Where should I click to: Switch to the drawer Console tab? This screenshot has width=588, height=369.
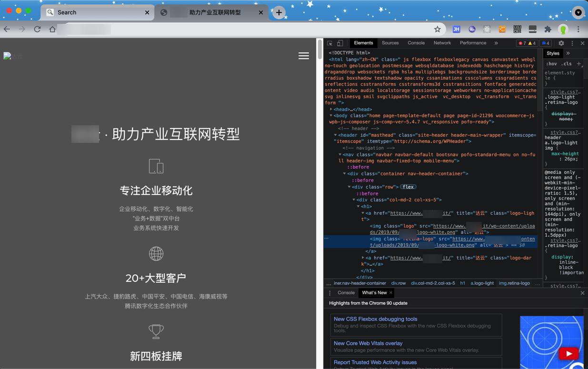click(x=346, y=293)
